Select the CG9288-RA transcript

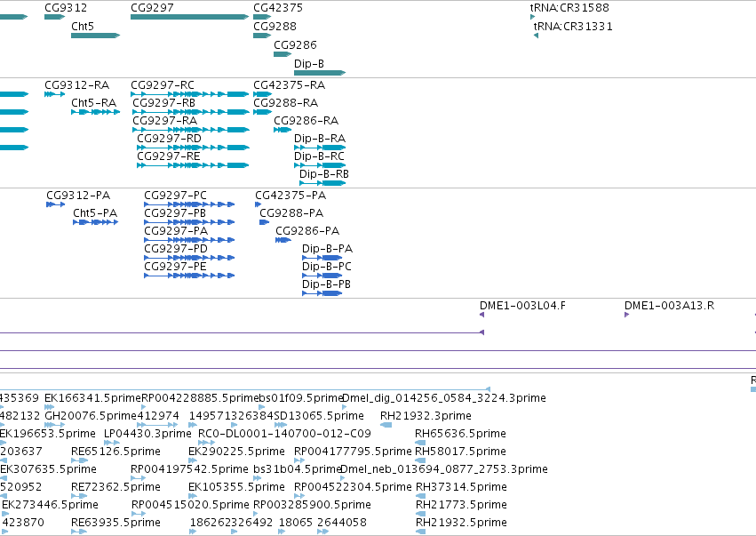[x=262, y=112]
